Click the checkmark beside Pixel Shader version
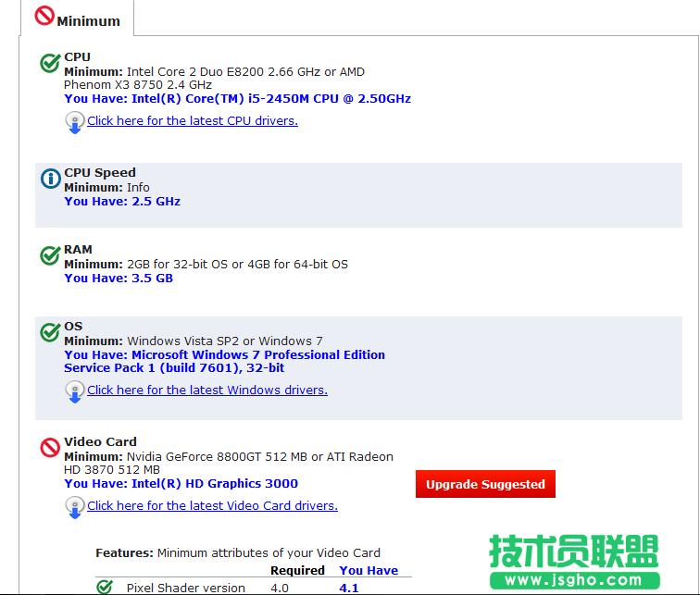 tap(105, 587)
